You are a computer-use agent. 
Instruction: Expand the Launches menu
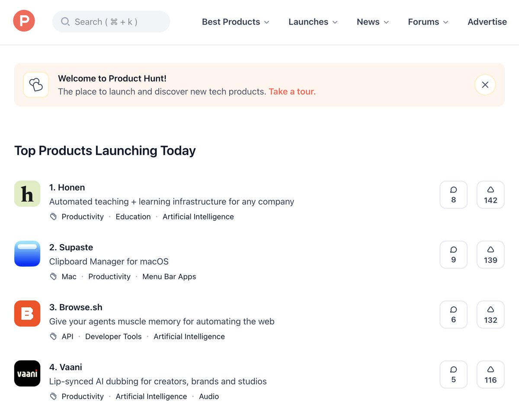tap(313, 22)
